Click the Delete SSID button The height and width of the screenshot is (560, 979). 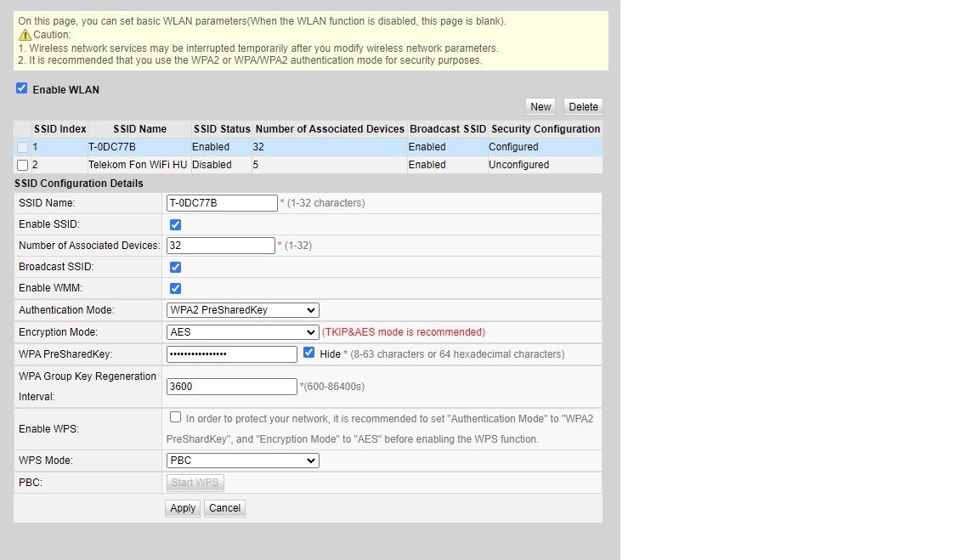pos(583,107)
